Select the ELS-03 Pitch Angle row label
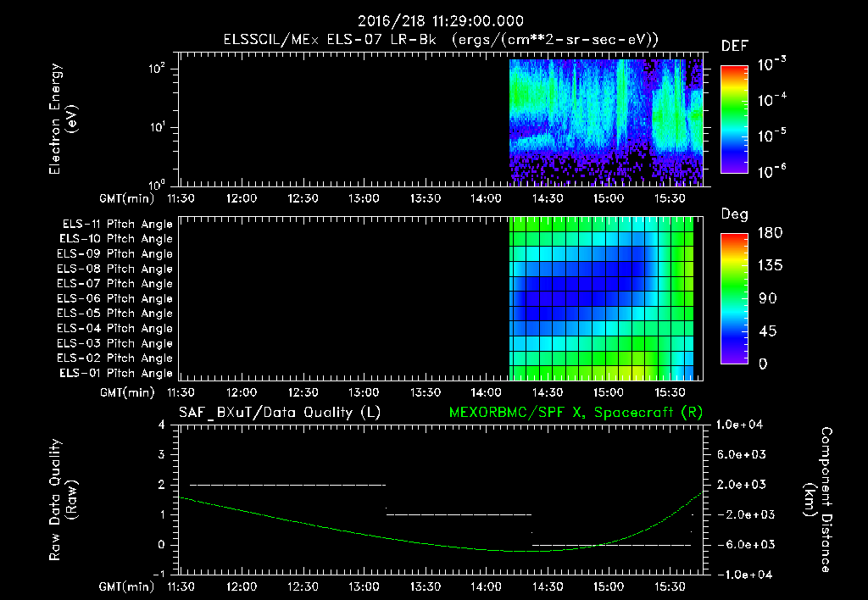This screenshot has width=868, height=600. (114, 344)
